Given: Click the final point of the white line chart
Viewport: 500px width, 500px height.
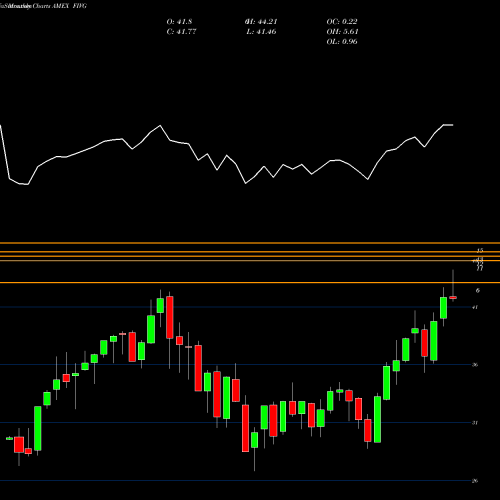Looking at the screenshot, I should [x=453, y=125].
